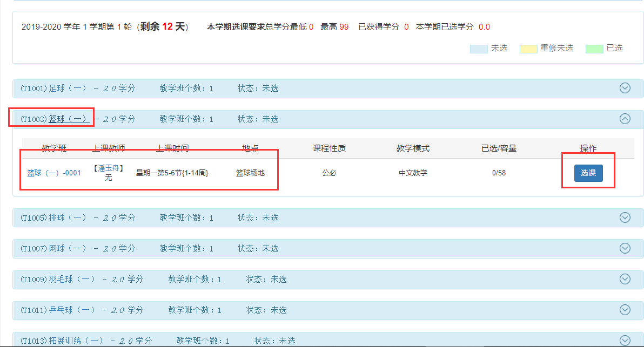Viewport: 644px width, 347px height.
Task: Expand the 羽毛球（一）course chevron icon
Action: coord(625,279)
